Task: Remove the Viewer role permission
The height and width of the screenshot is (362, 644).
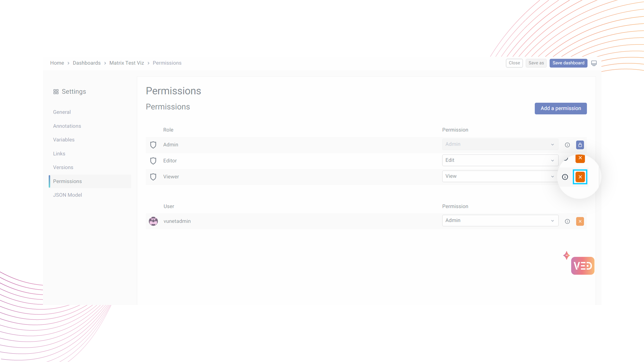Action: [x=580, y=177]
